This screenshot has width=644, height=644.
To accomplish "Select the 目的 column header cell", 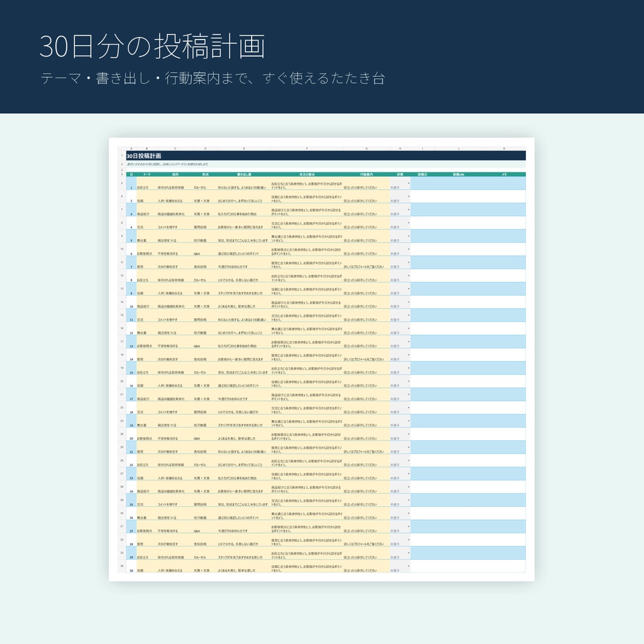I will pyautogui.click(x=175, y=175).
